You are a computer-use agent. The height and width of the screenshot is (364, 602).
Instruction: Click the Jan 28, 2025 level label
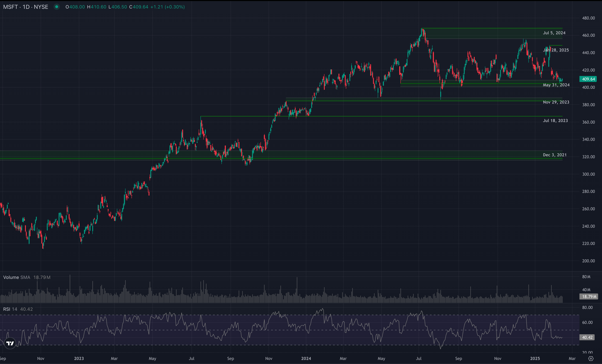pyautogui.click(x=556, y=50)
